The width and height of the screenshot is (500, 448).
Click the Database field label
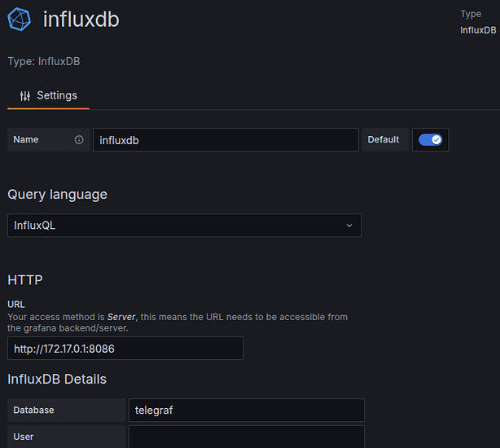(33, 411)
